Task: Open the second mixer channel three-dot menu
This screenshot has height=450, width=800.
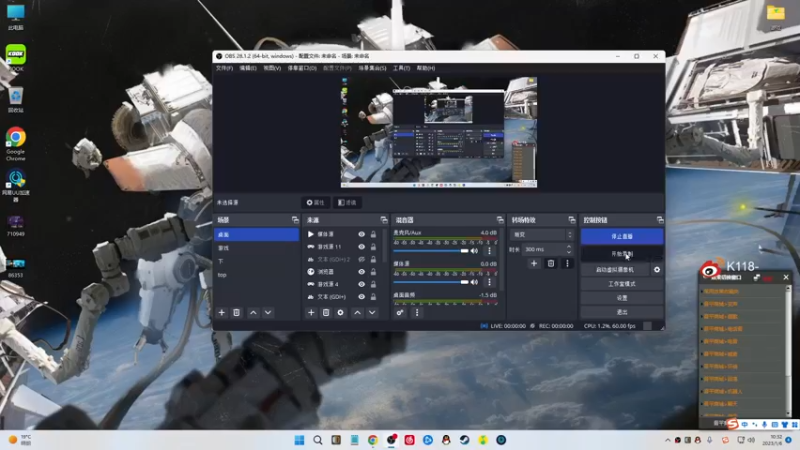Action: pyautogui.click(x=489, y=282)
